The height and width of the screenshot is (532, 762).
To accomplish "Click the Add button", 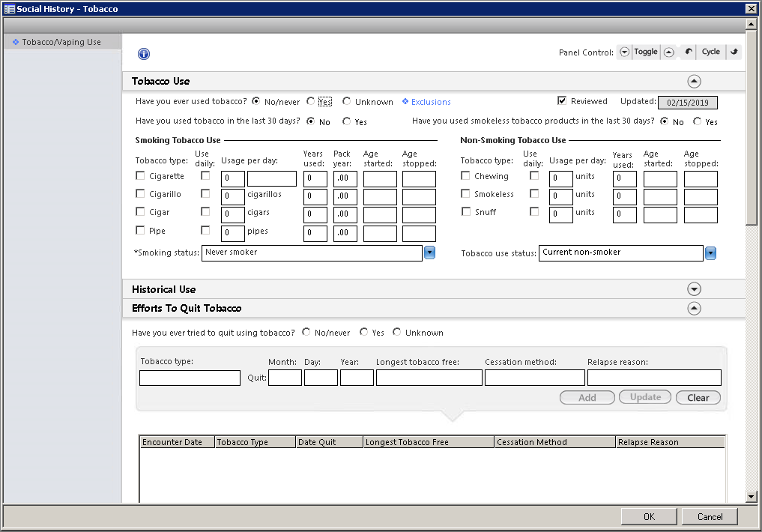I will pyautogui.click(x=587, y=397).
